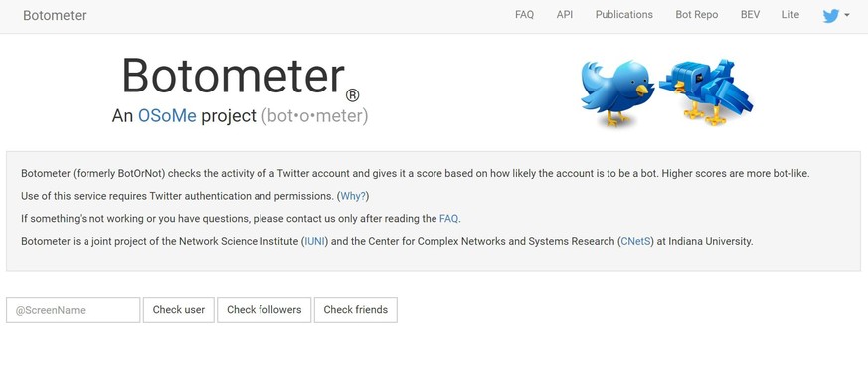The height and width of the screenshot is (365, 868).
Task: Open the Why? authentication explanation link
Action: 353,196
